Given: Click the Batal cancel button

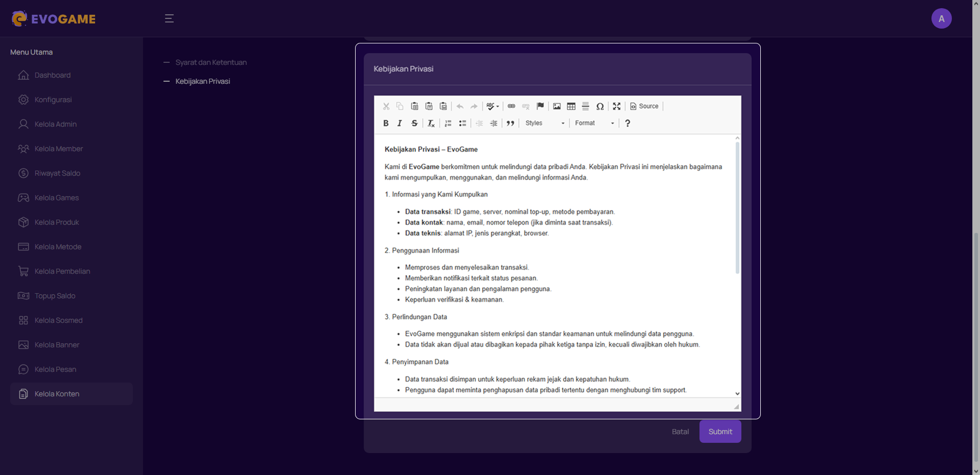Looking at the screenshot, I should [x=680, y=432].
